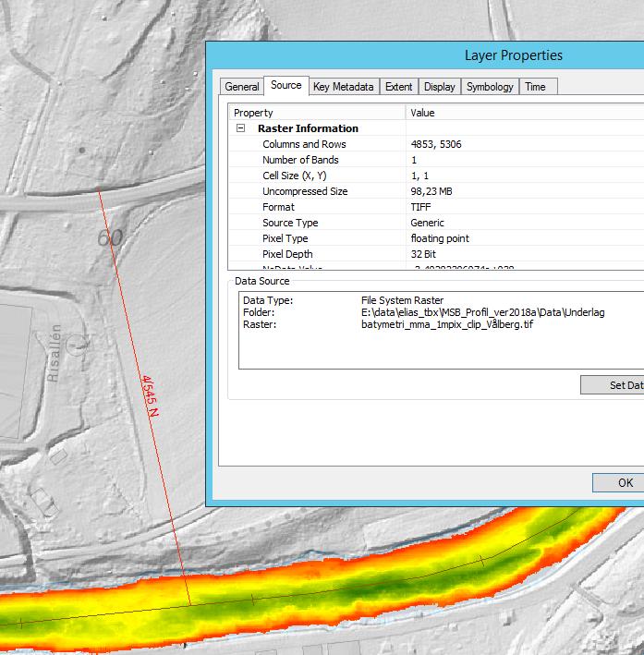Click the raster filename batymetri_mma_1mpix_clip_Vålberg.tif
Image resolution: width=644 pixels, height=655 pixels.
click(x=447, y=324)
